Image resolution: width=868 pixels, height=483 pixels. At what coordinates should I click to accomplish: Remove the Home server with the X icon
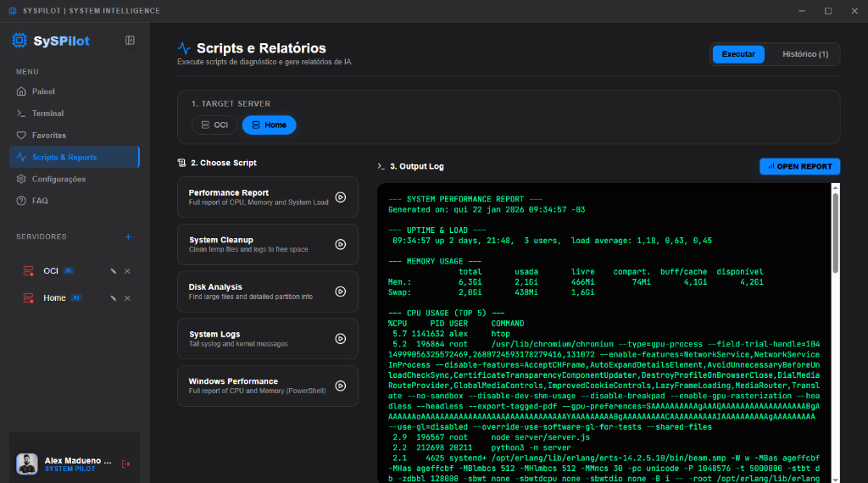[x=127, y=298]
